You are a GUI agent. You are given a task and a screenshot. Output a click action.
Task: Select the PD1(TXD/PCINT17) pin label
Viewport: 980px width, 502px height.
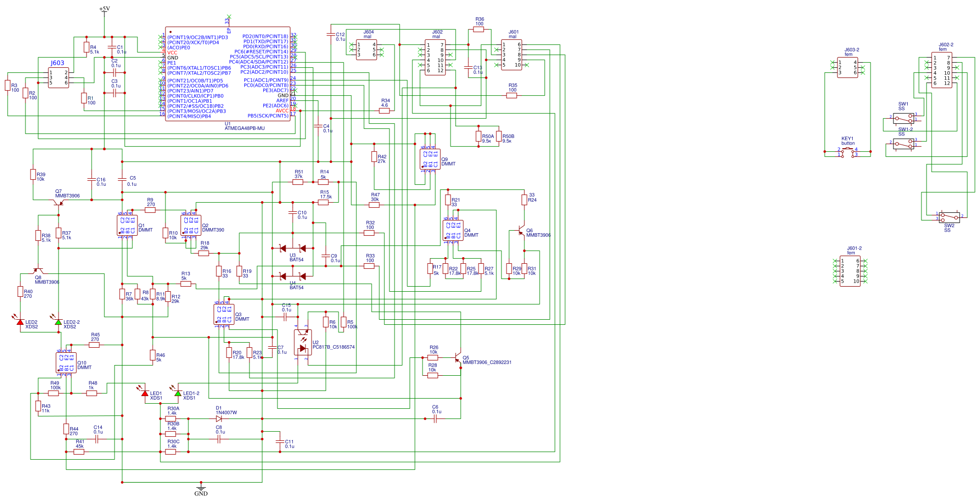(x=265, y=42)
